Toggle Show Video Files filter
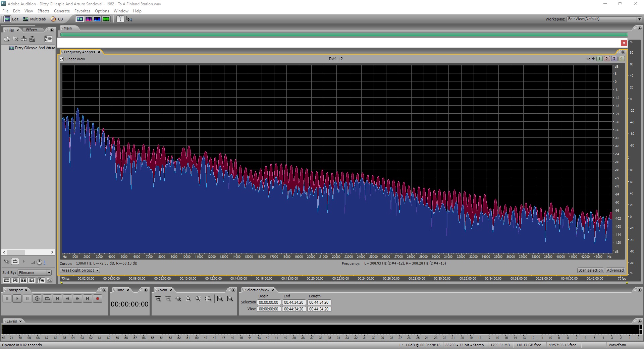Viewport: 644px width, 349px height. coord(23,280)
